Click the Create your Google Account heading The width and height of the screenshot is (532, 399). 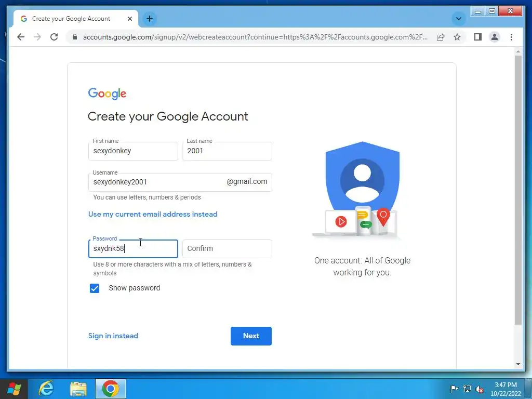coord(168,116)
